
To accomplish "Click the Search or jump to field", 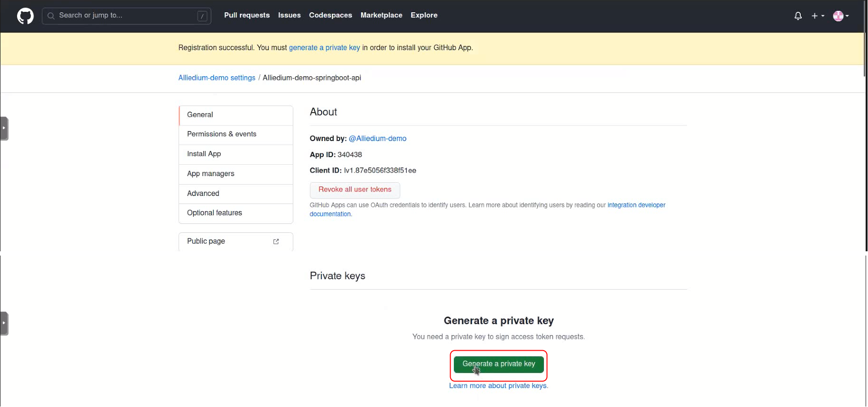I will click(127, 16).
